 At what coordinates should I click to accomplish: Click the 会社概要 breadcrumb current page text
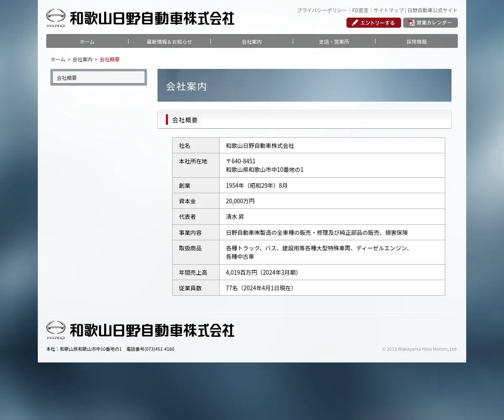110,59
